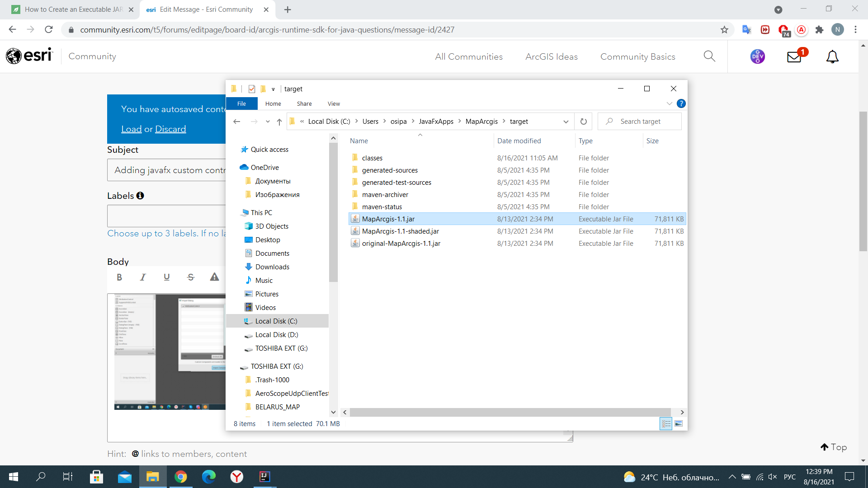The width and height of the screenshot is (868, 488).
Task: Bookmark this page with the star icon
Action: 724,30
